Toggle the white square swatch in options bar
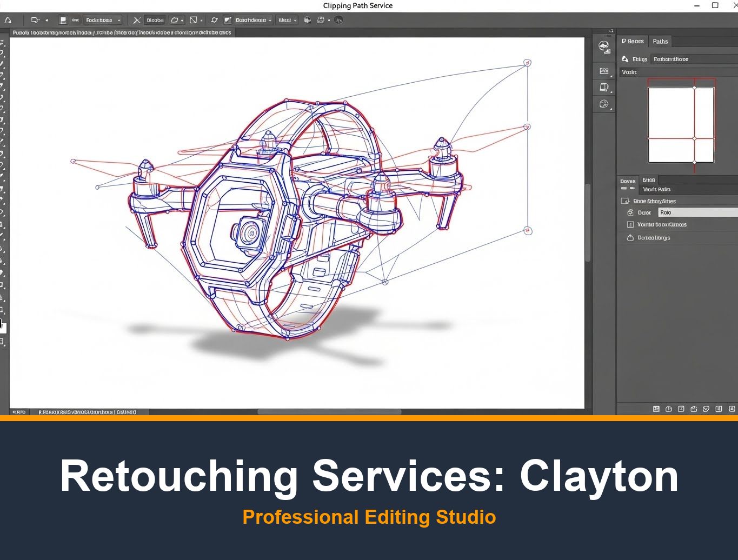This screenshot has width=738, height=560. [x=63, y=20]
